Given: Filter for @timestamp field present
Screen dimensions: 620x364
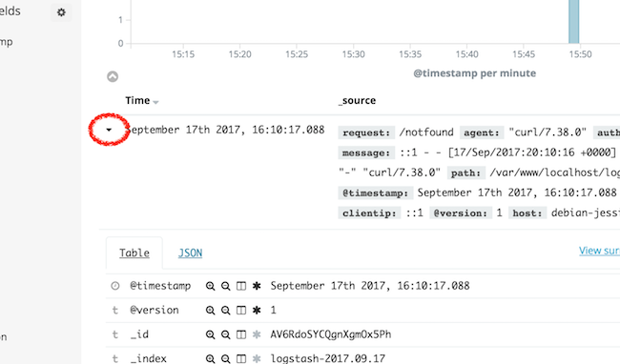Looking at the screenshot, I should pyautogui.click(x=257, y=286).
